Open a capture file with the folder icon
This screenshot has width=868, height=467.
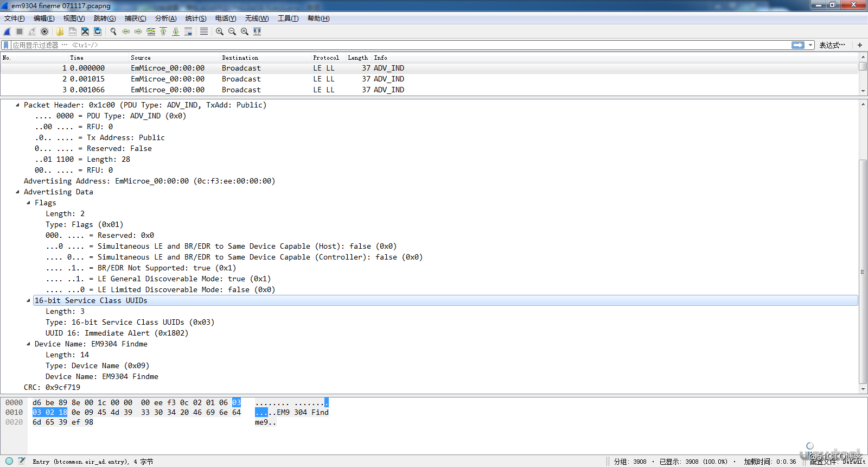(60, 31)
